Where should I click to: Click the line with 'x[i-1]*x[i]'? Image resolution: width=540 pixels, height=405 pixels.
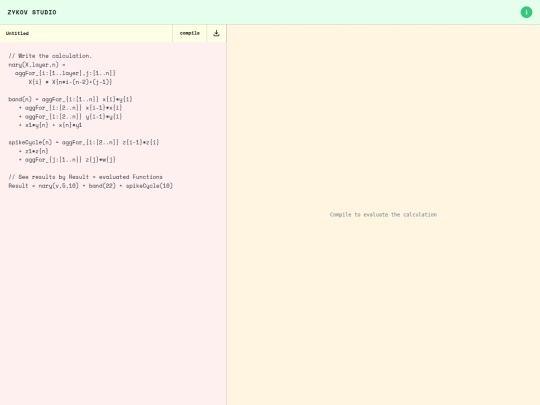click(x=70, y=108)
